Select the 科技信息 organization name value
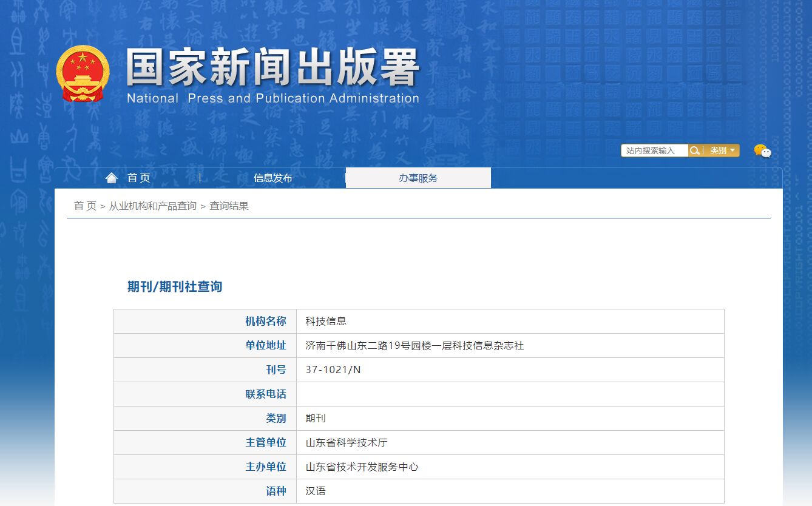This screenshot has height=506, width=812. click(326, 321)
